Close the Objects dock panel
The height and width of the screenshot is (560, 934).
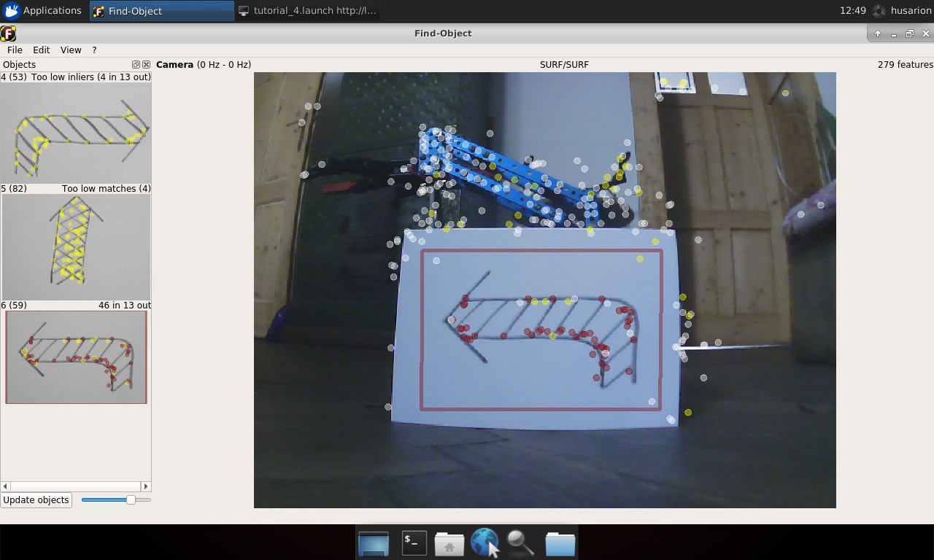pos(146,65)
